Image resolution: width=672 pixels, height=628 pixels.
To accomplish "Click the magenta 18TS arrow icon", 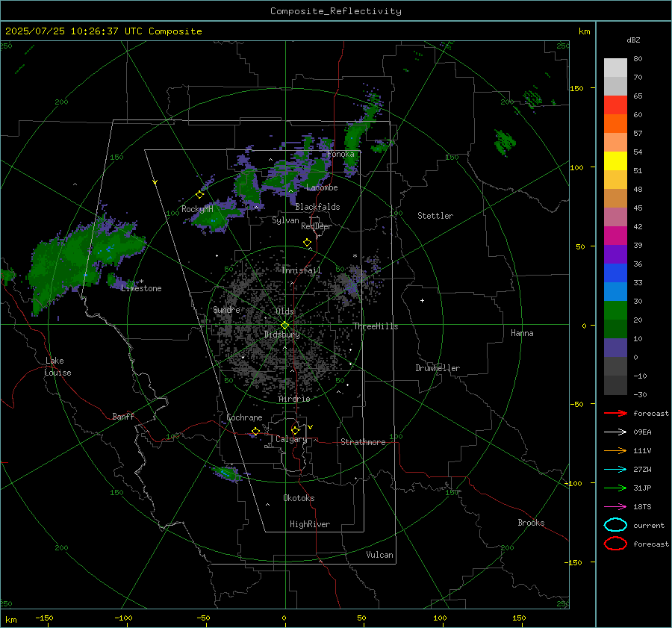I will click(x=615, y=507).
